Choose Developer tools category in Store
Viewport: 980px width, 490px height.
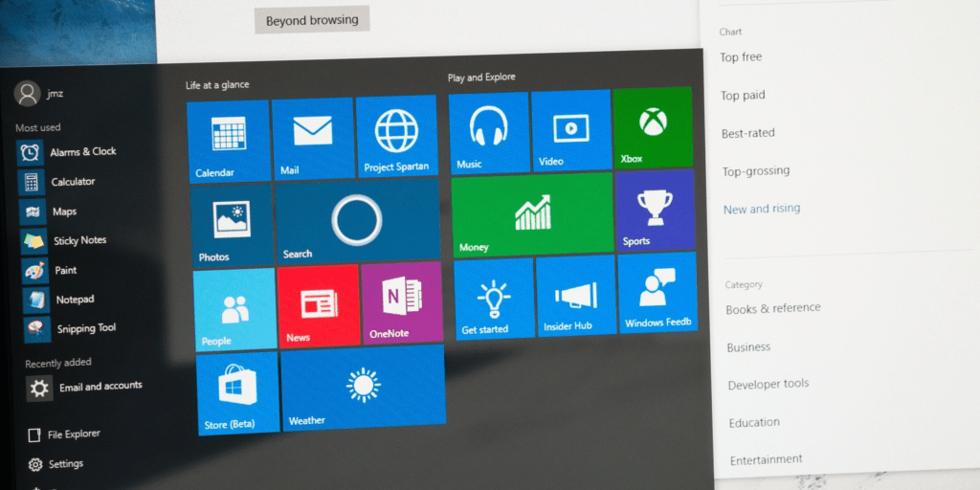coord(768,385)
